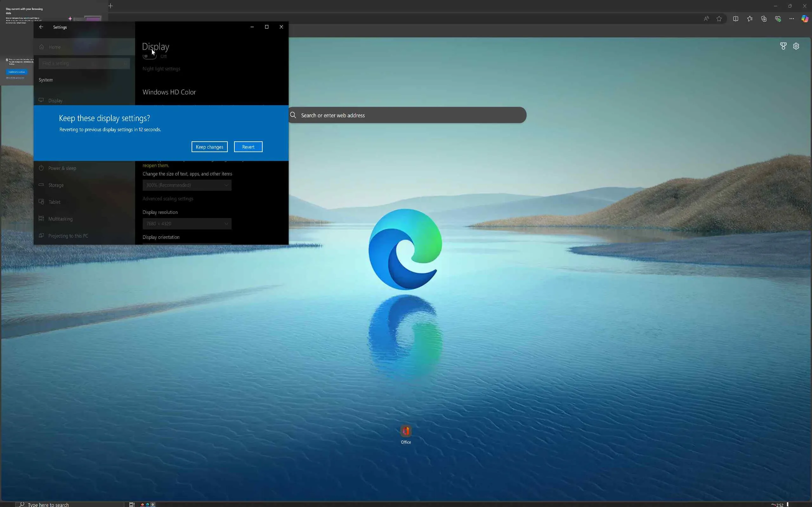Open Split screen icon in toolbar
This screenshot has width=812, height=507.
coord(736,19)
